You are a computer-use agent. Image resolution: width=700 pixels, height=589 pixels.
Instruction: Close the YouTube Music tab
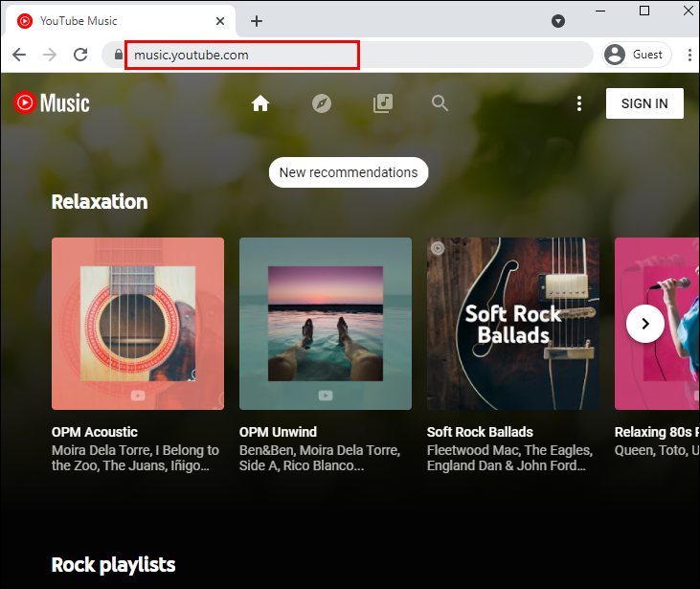220,21
